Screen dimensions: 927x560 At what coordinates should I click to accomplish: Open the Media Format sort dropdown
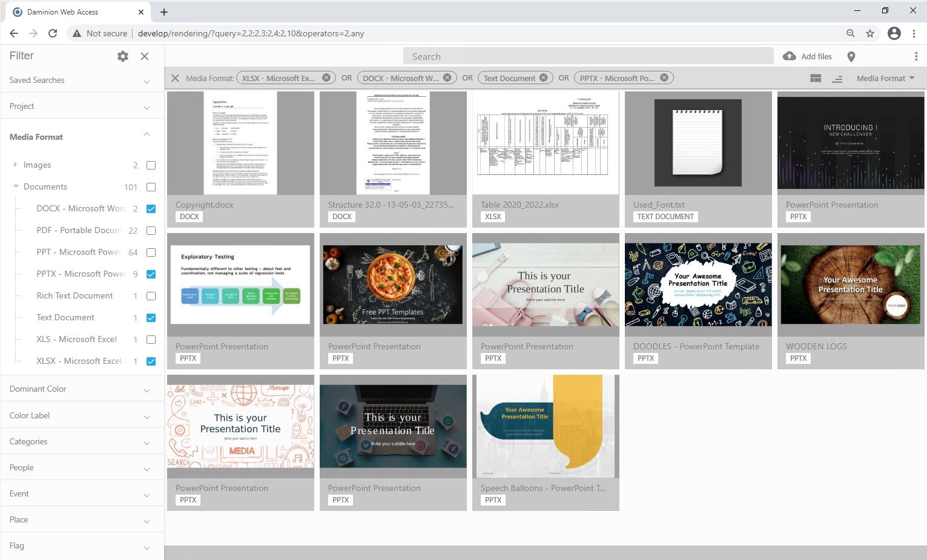[x=885, y=77]
